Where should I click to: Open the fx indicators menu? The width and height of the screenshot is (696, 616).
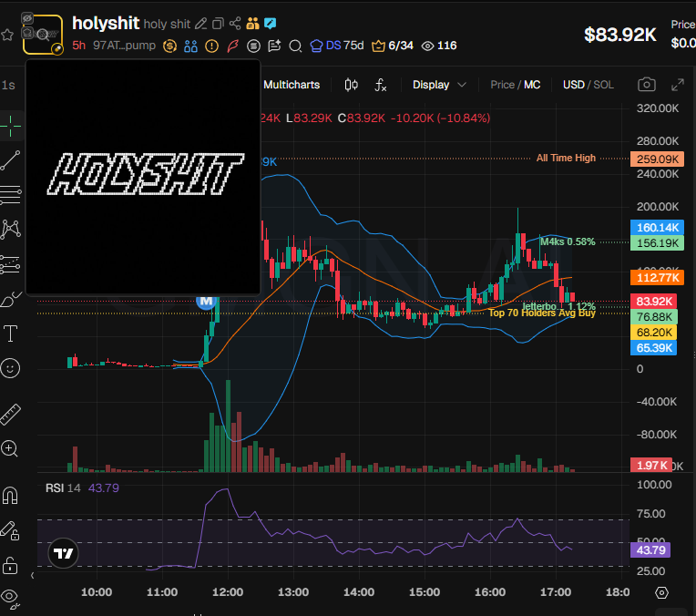tap(381, 85)
